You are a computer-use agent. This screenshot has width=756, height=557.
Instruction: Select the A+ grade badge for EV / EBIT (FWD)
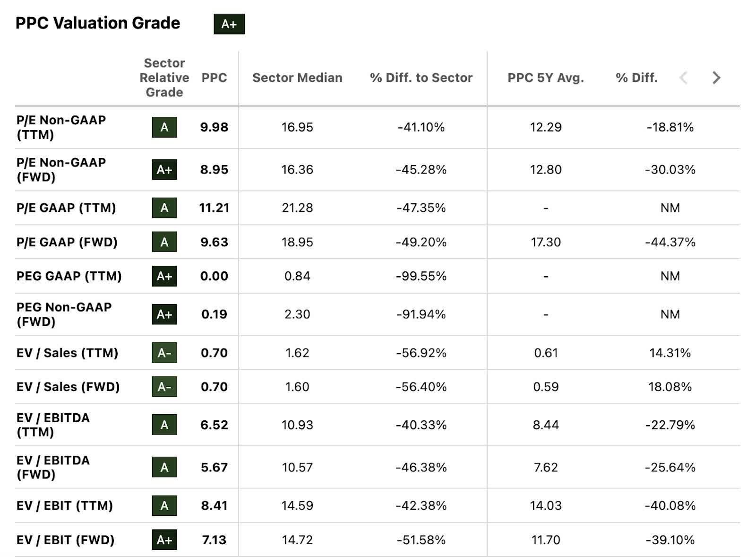pyautogui.click(x=164, y=539)
